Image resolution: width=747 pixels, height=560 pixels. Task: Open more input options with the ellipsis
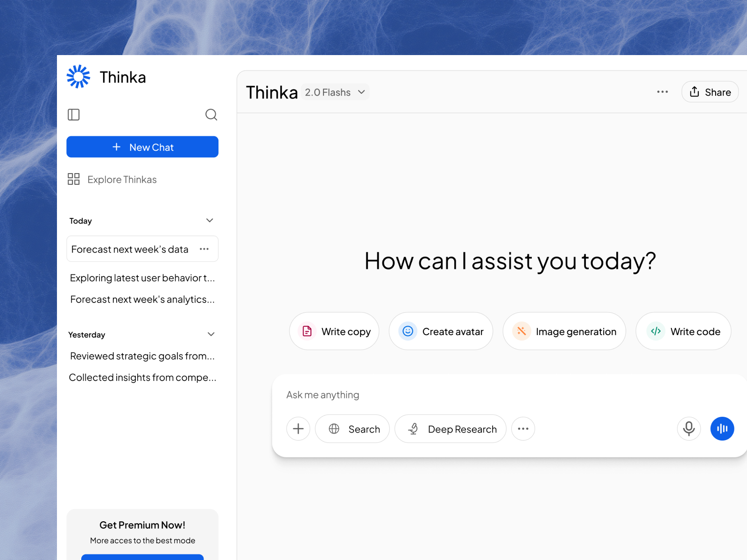[x=523, y=428]
